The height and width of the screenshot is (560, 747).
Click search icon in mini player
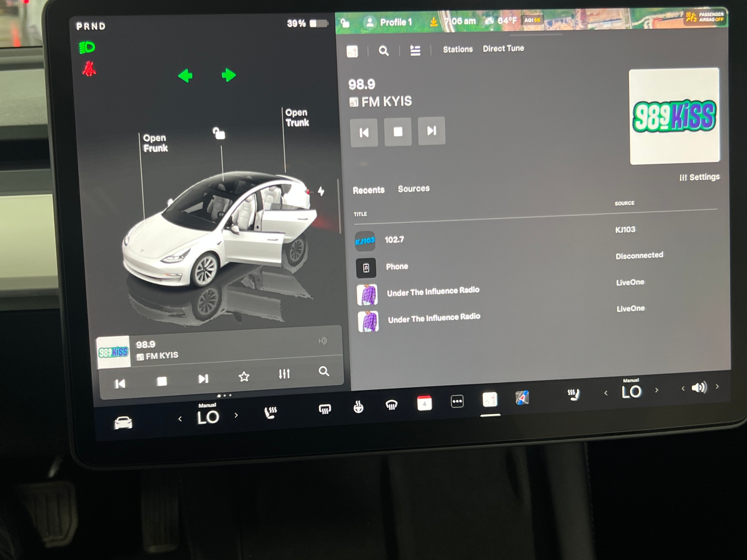tap(324, 371)
